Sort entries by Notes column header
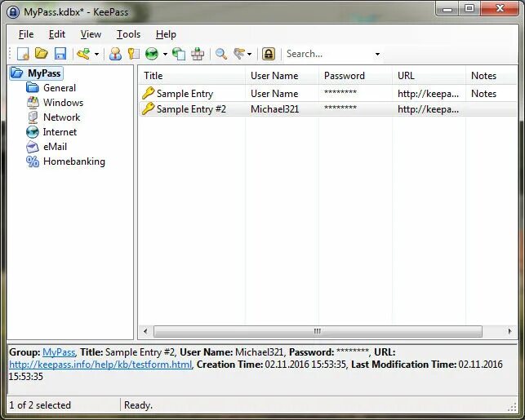This screenshot has height=420, width=525. tap(492, 76)
